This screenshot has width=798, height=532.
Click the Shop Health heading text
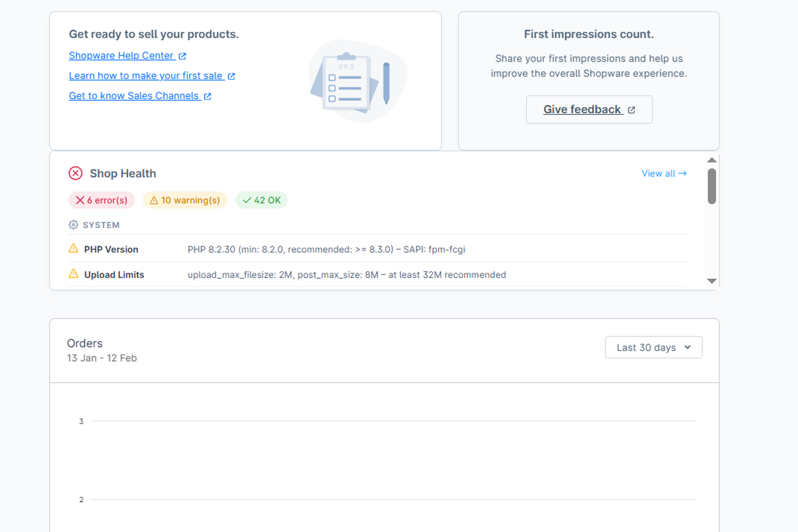[123, 173]
